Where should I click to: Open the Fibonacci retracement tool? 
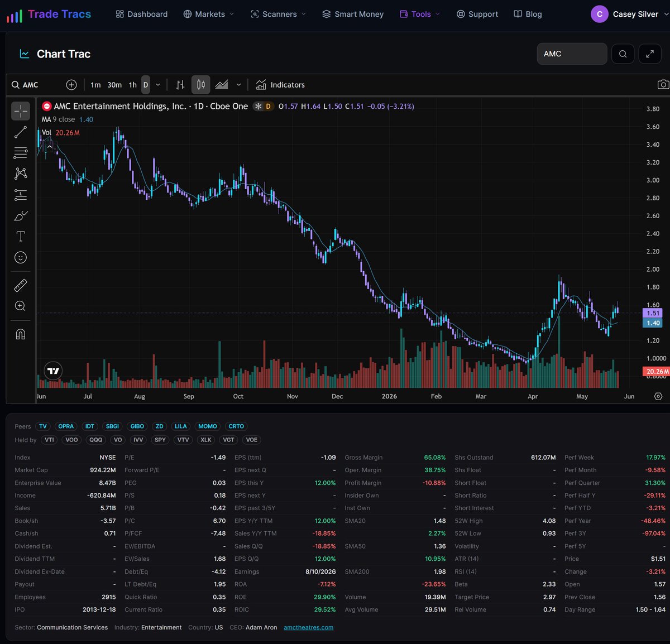tap(21, 153)
